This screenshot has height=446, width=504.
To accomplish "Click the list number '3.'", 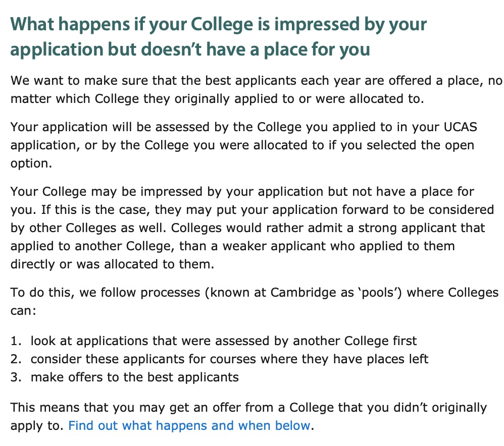I will tap(16, 377).
